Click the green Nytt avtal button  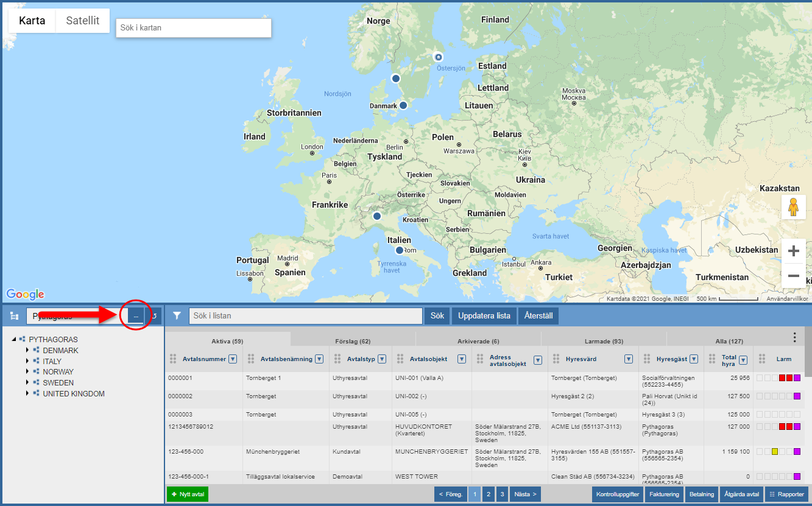click(188, 494)
